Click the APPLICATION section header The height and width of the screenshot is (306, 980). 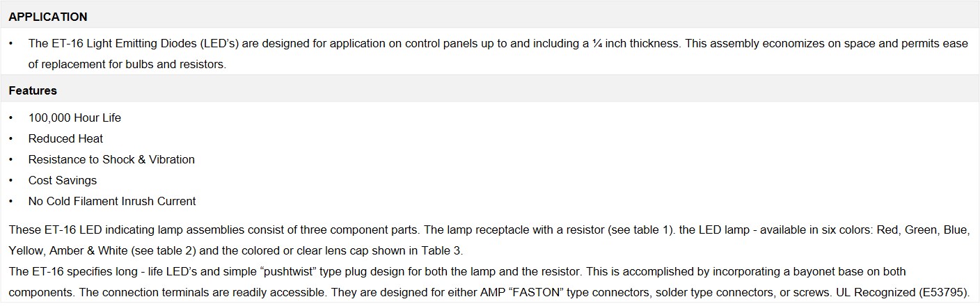48,17
